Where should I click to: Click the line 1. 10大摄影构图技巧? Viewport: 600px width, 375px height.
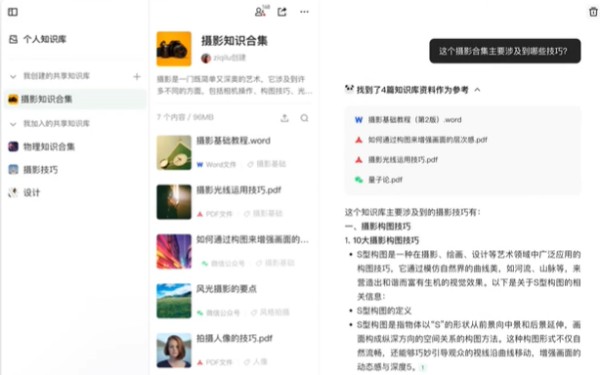[x=382, y=240]
